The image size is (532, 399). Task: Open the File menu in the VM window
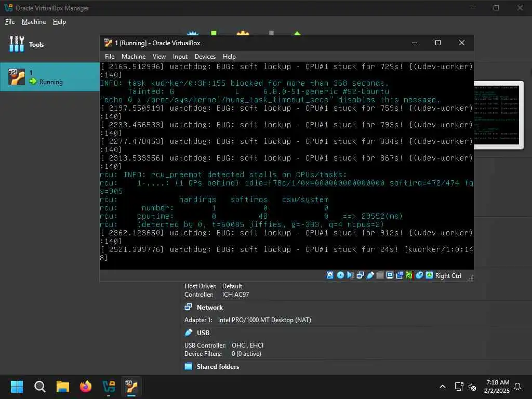point(109,57)
